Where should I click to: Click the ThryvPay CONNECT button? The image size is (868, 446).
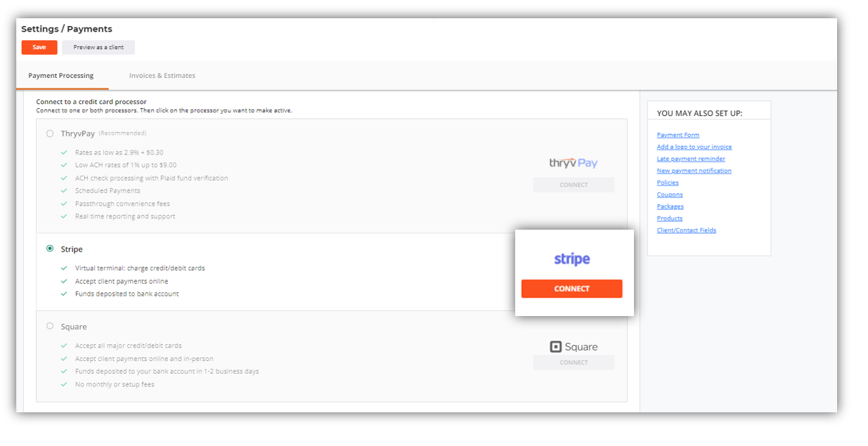coord(574,185)
